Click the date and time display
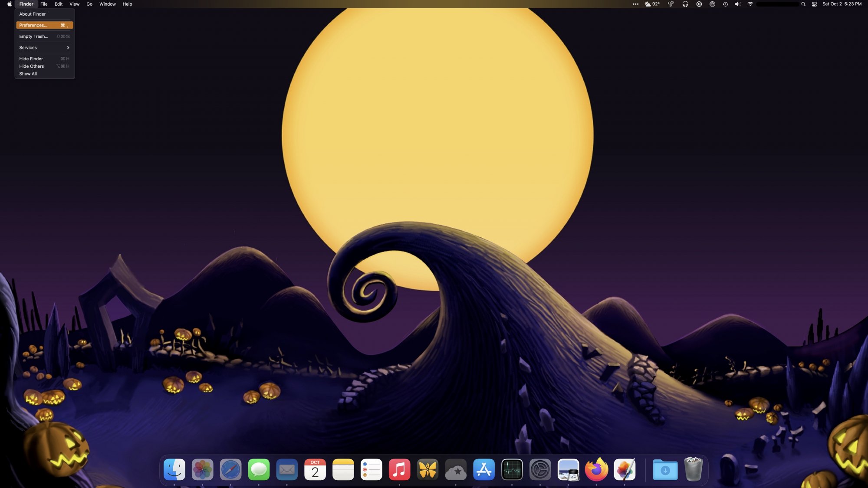Viewport: 868px width, 488px height. coord(842,4)
